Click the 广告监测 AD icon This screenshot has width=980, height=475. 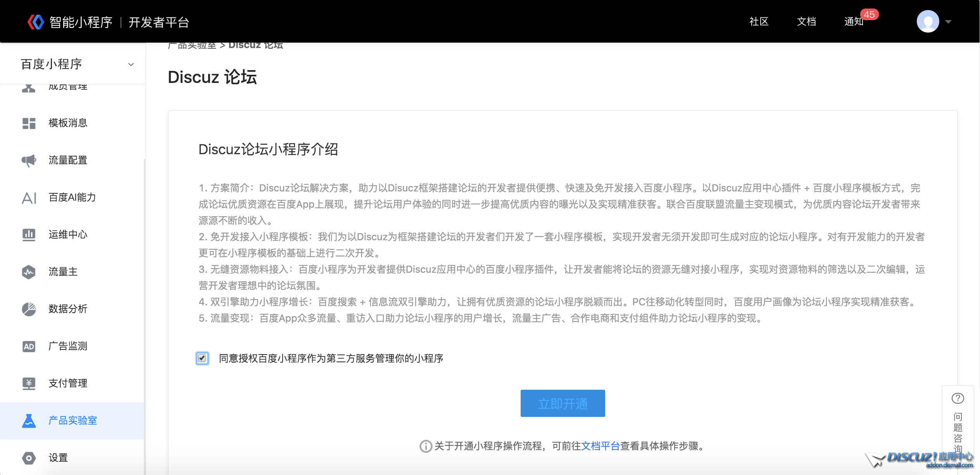(x=29, y=346)
